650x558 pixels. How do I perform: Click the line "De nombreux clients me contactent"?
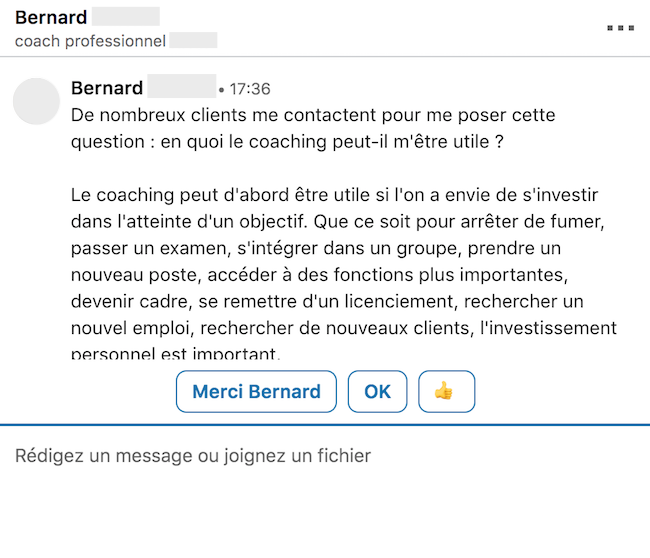pyautogui.click(x=312, y=116)
